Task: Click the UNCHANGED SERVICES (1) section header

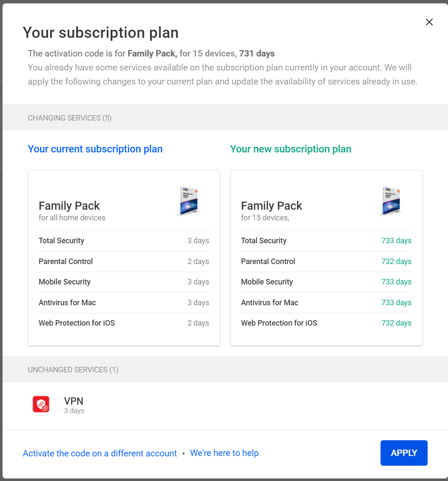Action: [x=73, y=370]
